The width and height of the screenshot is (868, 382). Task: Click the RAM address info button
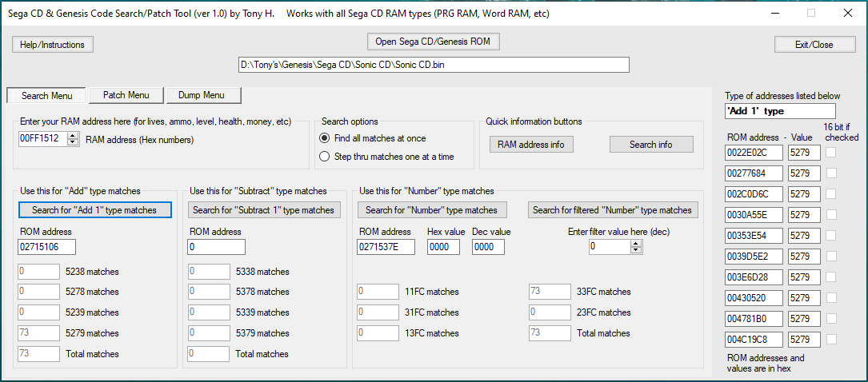(530, 145)
